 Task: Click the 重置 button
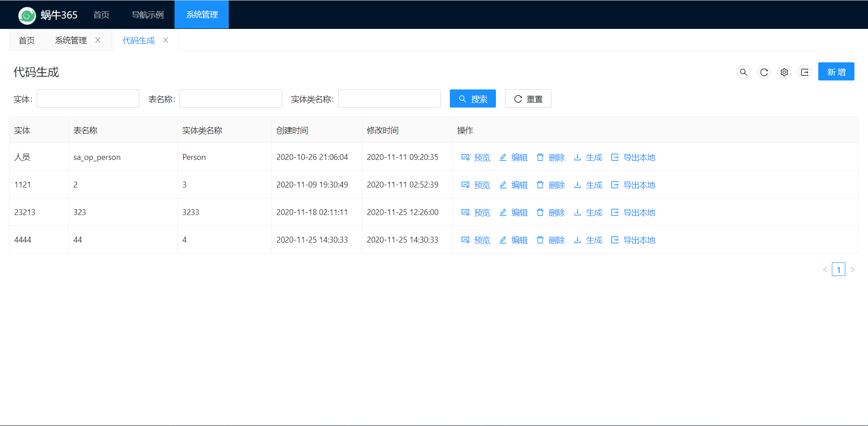pyautogui.click(x=528, y=98)
